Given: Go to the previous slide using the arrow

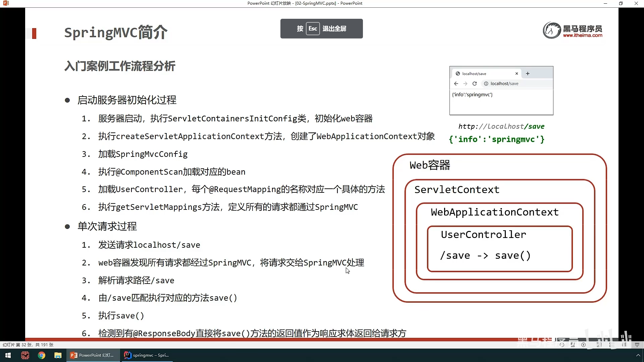Looking at the screenshot, I should 562,345.
